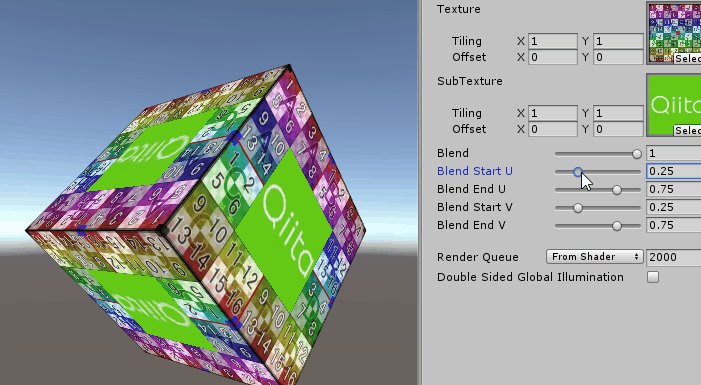Click the Blend End U label
701x385 pixels.
471,189
